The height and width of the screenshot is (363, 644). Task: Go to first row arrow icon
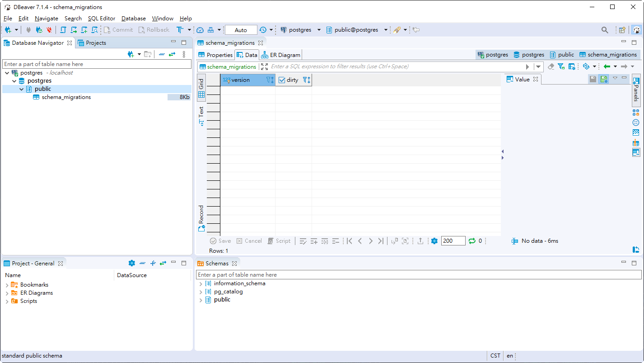(x=349, y=241)
